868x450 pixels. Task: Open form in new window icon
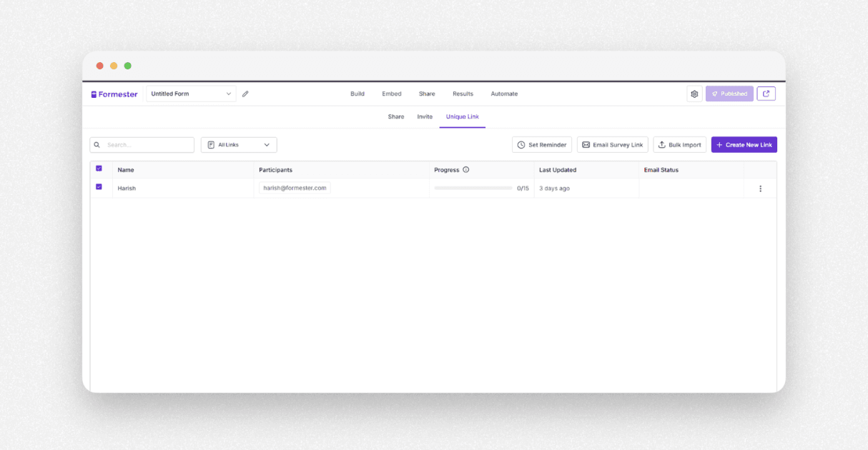pos(766,94)
